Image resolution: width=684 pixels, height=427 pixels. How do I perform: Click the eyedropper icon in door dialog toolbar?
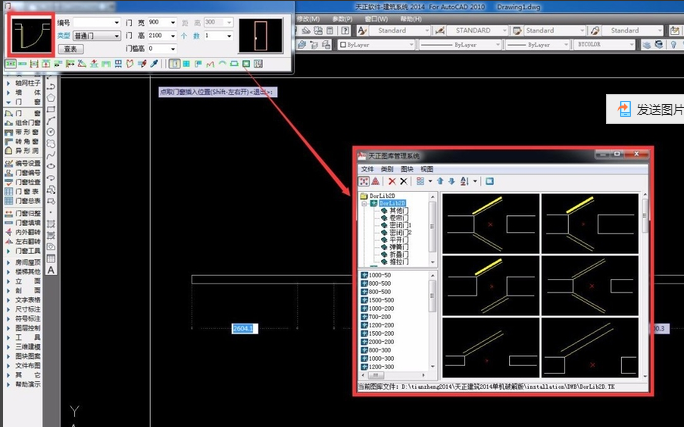click(154, 64)
